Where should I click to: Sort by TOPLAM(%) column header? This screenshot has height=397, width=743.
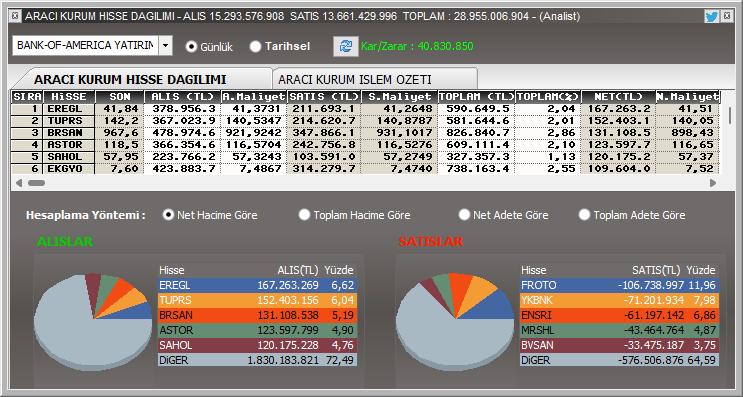coord(548,97)
